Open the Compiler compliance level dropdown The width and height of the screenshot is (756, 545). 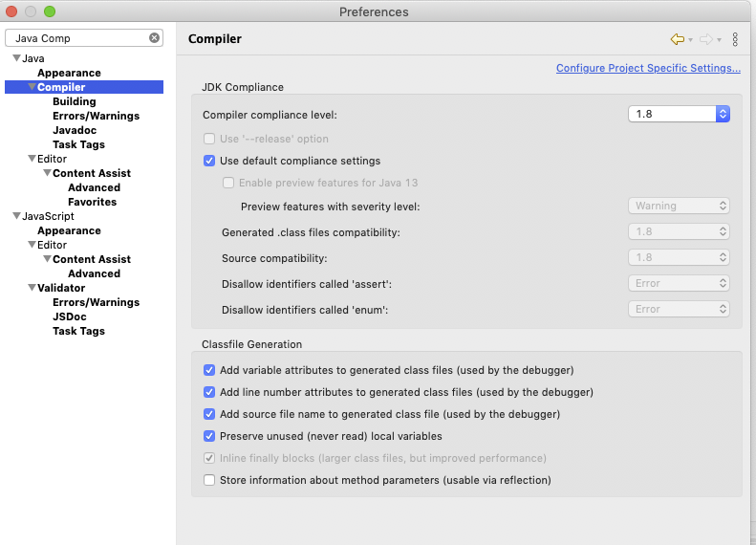679,114
